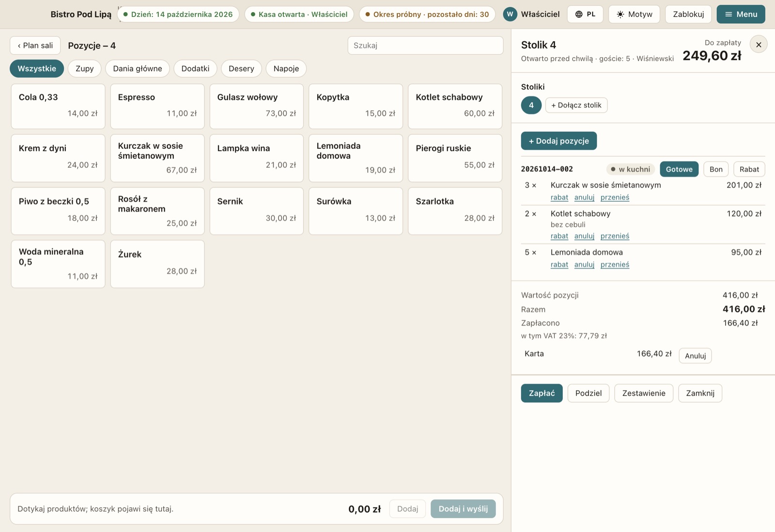Viewport: 775px width, 532px height.
Task: Click anuluj under Lemoniada domowa
Action: [x=584, y=265]
